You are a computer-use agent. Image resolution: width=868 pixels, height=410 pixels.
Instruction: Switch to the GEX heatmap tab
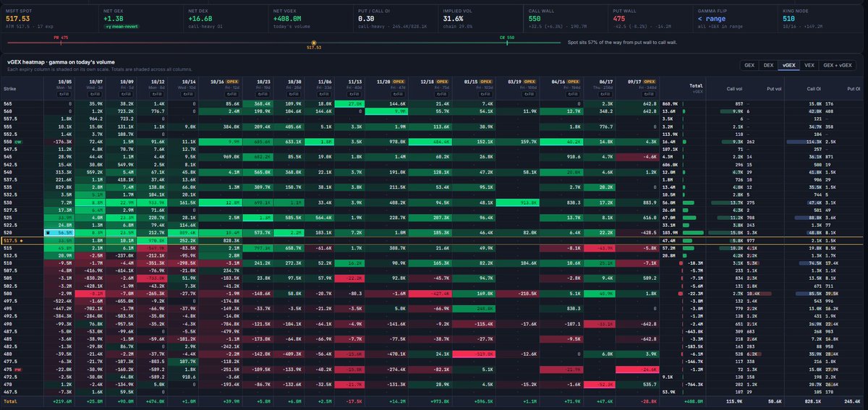click(x=749, y=64)
